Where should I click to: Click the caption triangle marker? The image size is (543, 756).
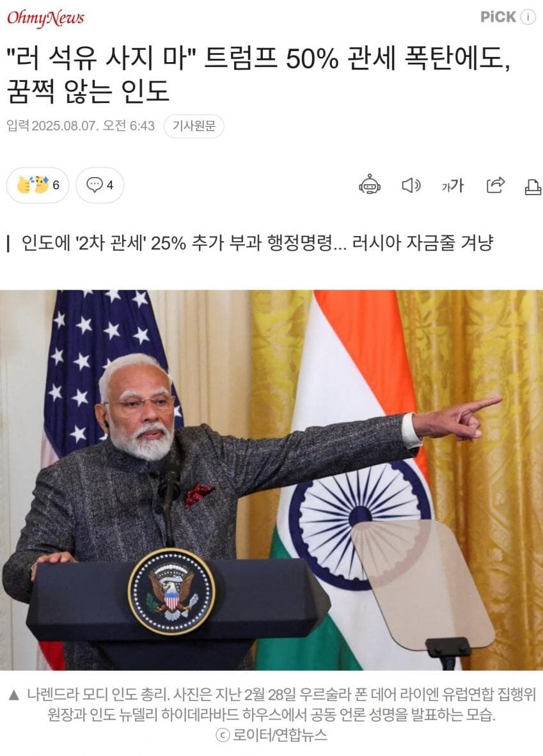pos(13,695)
